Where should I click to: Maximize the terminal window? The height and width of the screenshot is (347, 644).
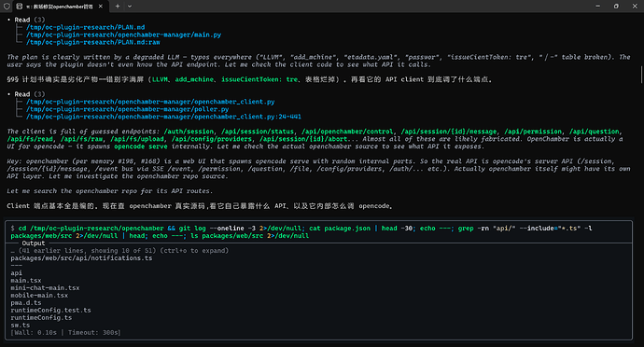616,7
